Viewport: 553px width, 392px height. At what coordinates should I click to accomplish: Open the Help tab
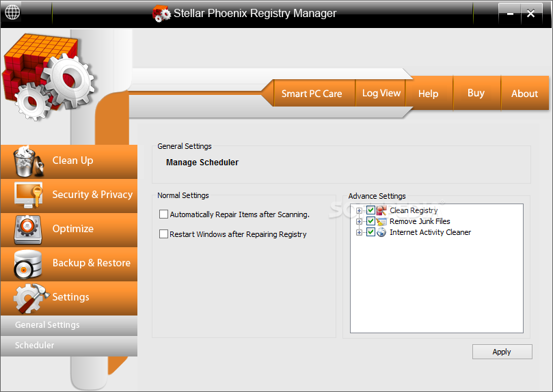(x=429, y=94)
